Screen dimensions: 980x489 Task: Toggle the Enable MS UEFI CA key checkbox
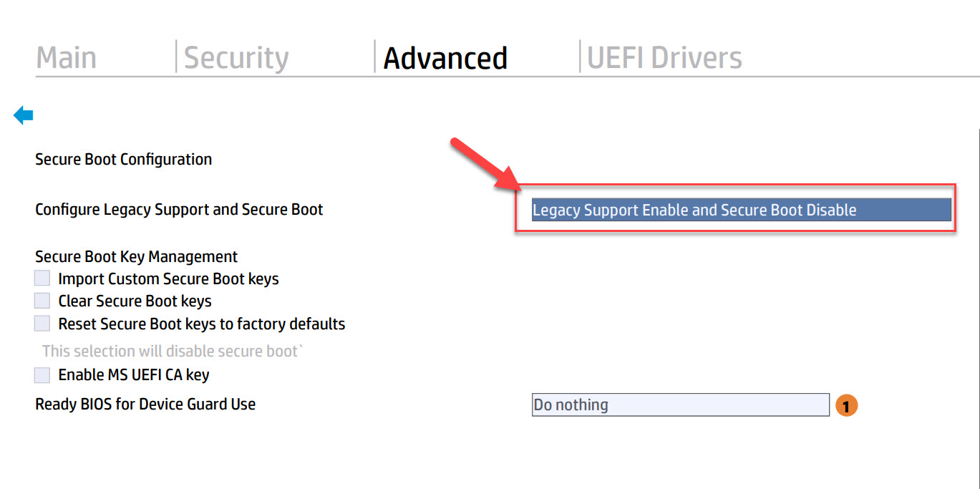click(42, 374)
